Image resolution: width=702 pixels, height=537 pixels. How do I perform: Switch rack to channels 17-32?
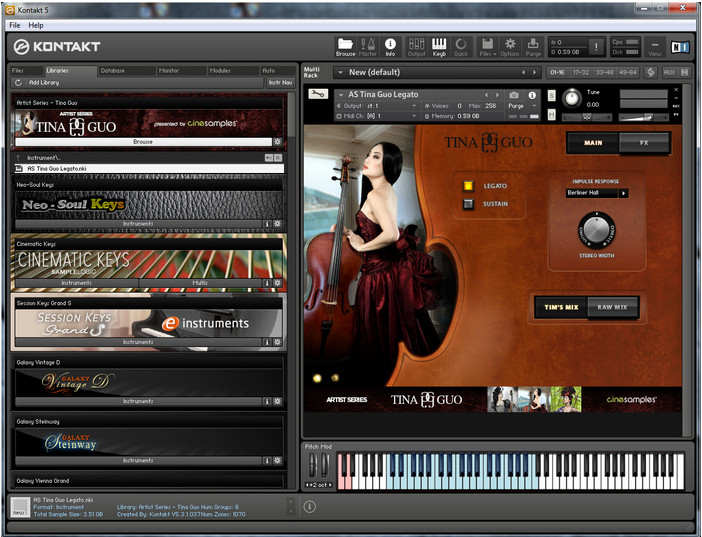581,72
